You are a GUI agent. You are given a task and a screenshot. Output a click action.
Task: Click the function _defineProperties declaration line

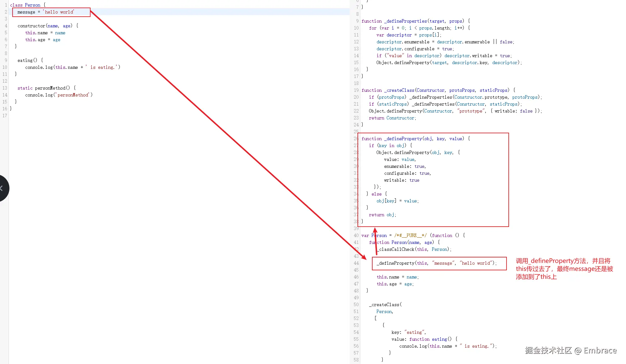click(x=415, y=21)
